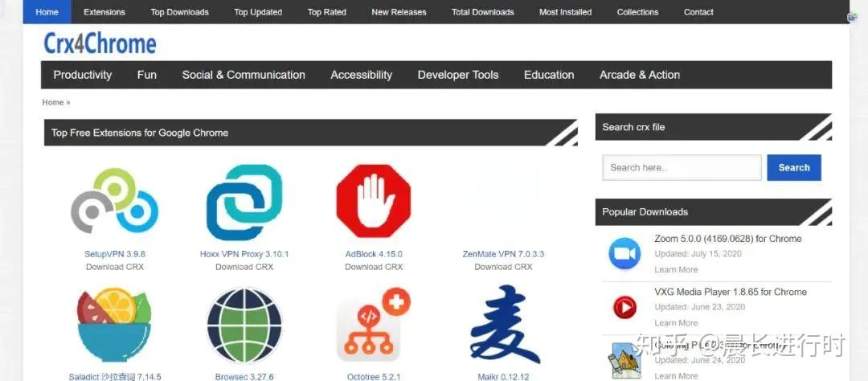
Task: Open the Browsec 3.27.6 link
Action: tap(244, 376)
